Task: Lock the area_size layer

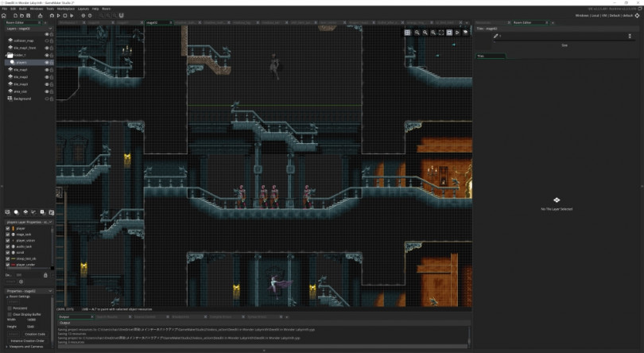Action: point(52,91)
